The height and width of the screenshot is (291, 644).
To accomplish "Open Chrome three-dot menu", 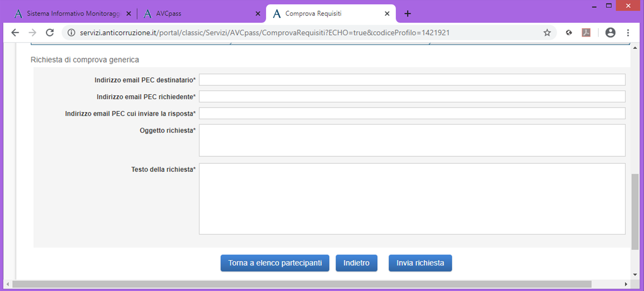I will 628,32.
